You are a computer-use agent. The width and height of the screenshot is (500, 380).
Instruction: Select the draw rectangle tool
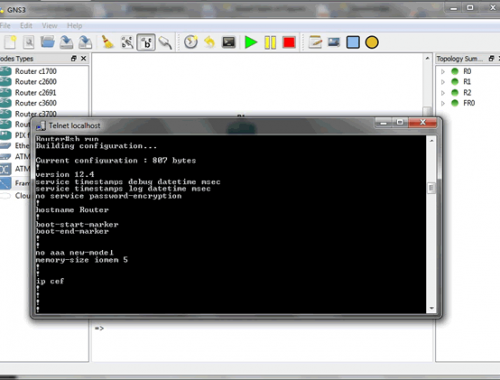pyautogui.click(x=353, y=42)
